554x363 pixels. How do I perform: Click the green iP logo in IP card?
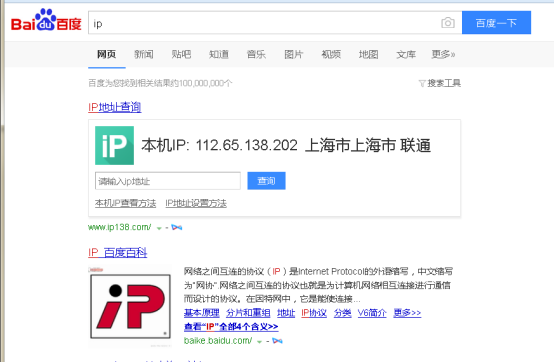pyautogui.click(x=114, y=145)
